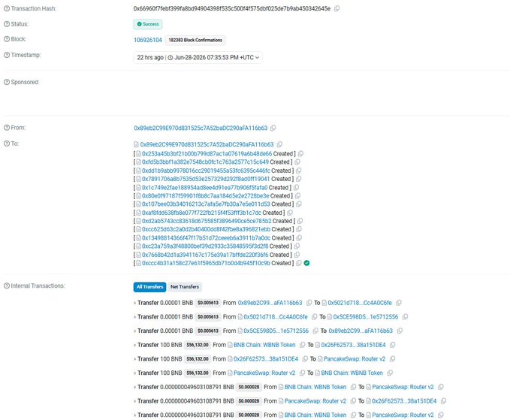Copy created contract 0xc23a759a3f48 address

[x=297, y=246]
